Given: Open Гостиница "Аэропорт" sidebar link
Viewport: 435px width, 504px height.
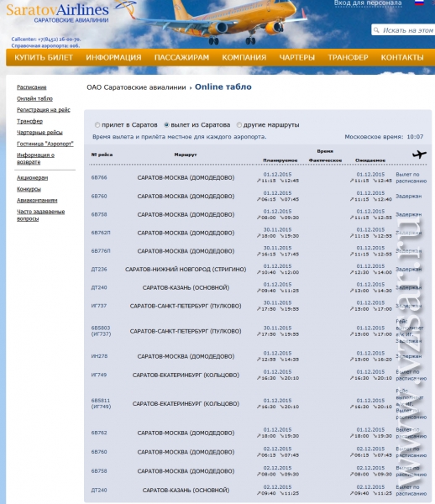Looking at the screenshot, I should [45, 144].
